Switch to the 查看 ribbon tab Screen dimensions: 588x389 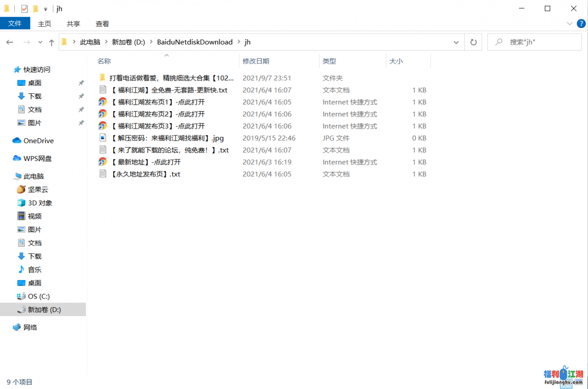coord(102,24)
